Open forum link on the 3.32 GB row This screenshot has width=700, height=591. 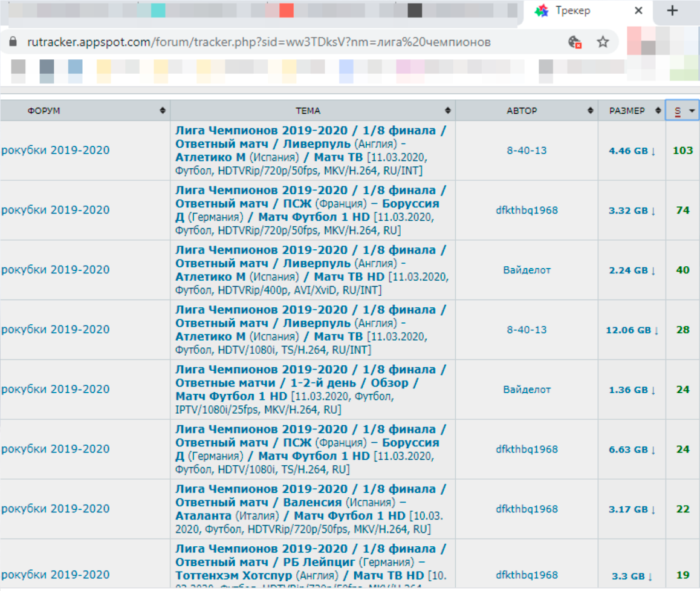(55, 210)
